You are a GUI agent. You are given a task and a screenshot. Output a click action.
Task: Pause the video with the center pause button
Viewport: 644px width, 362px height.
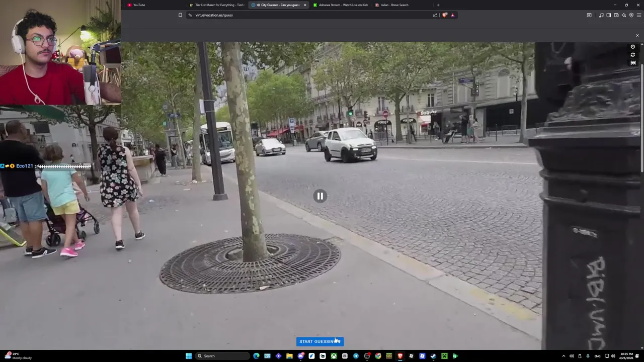coord(320,196)
